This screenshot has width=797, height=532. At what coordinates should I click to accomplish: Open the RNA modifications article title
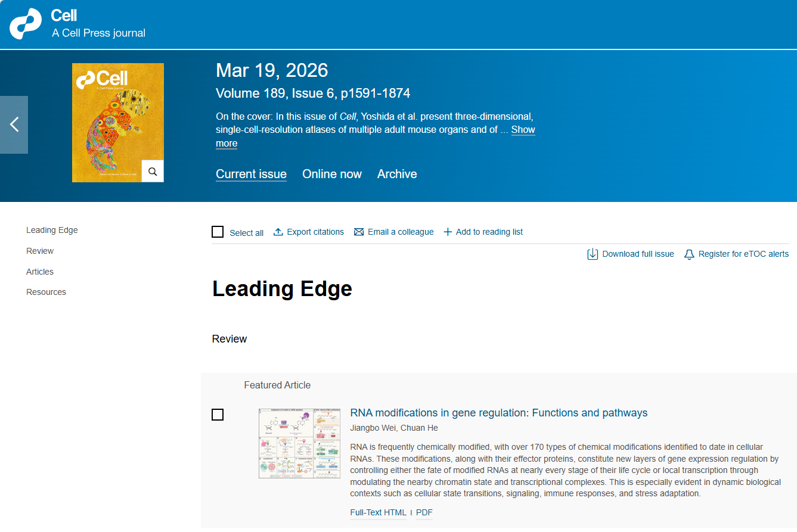click(x=498, y=413)
